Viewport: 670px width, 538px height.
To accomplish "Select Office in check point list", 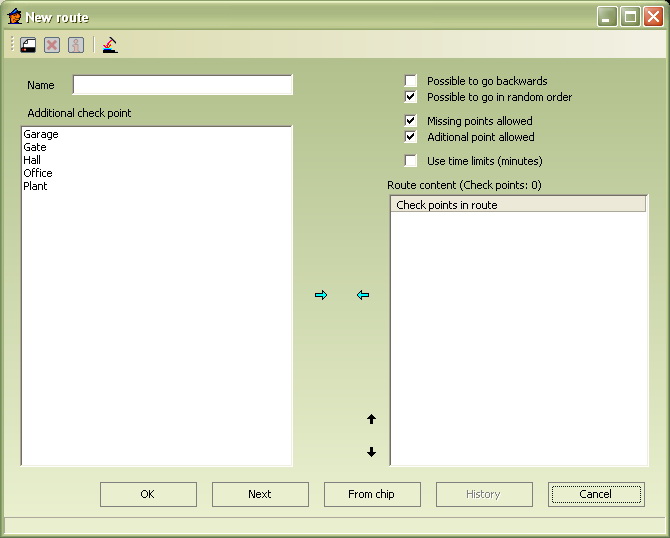I will tap(38, 173).
